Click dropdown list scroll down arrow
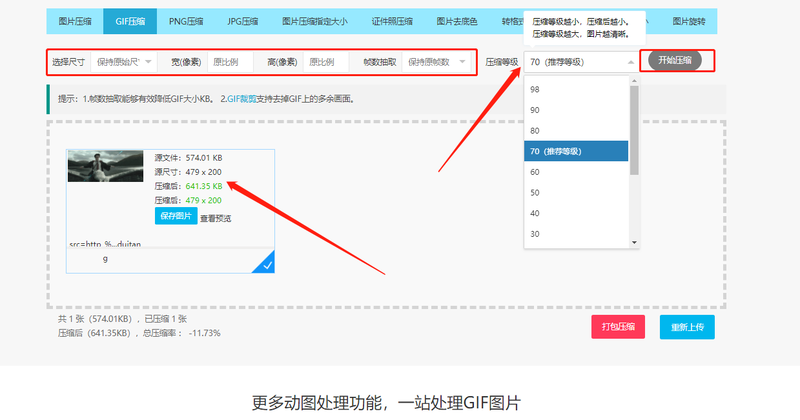This screenshot has height=420, width=800. click(634, 242)
